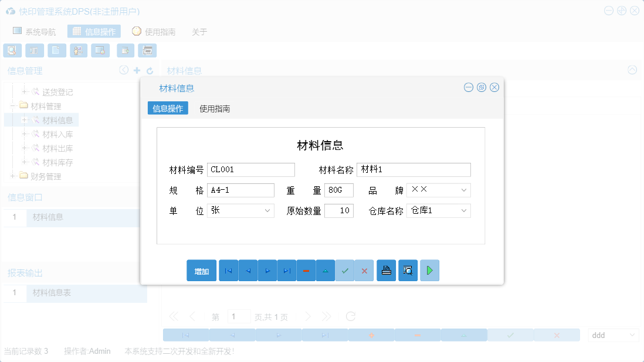Viewport: 644px width, 362px height.
Task: Jump to the first record icon
Action: point(228,270)
